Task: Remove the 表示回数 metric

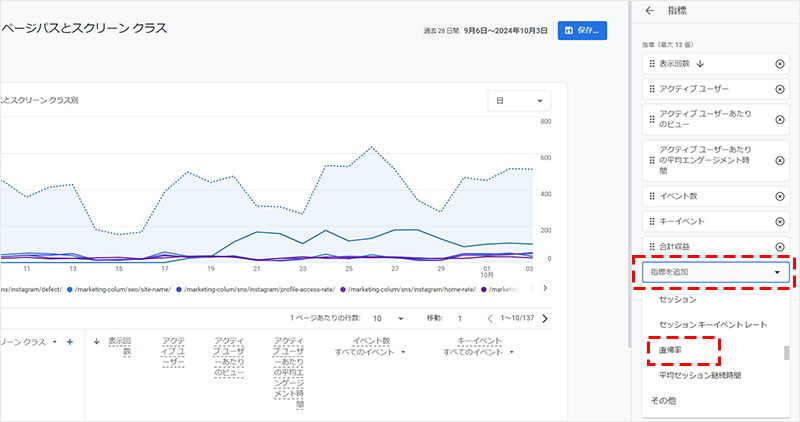Action: [x=779, y=64]
